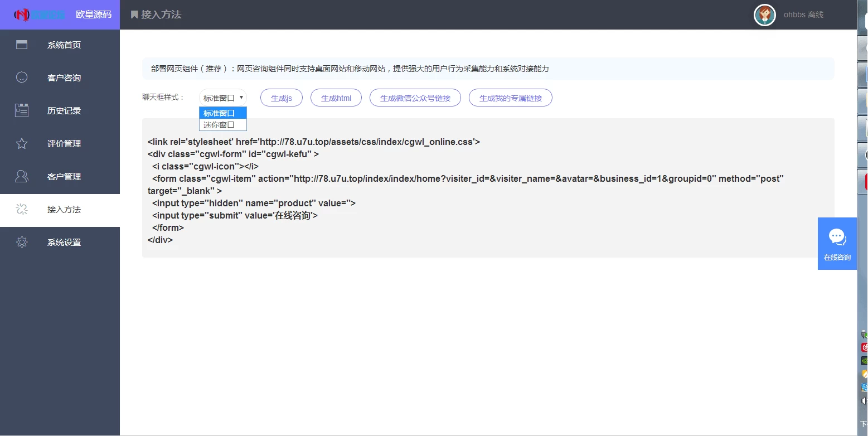Click 生成微信公众号链接 button
This screenshot has height=436, width=868.
415,98
